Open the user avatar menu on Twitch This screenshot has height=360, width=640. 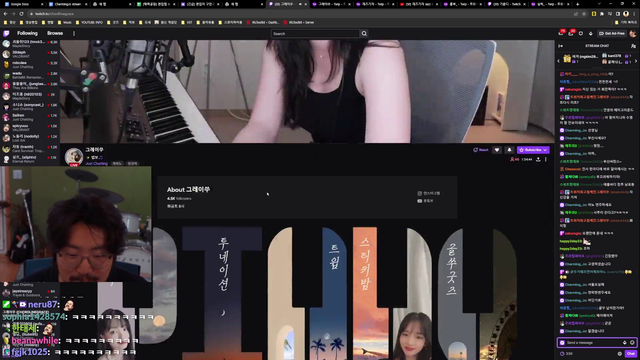click(x=633, y=33)
